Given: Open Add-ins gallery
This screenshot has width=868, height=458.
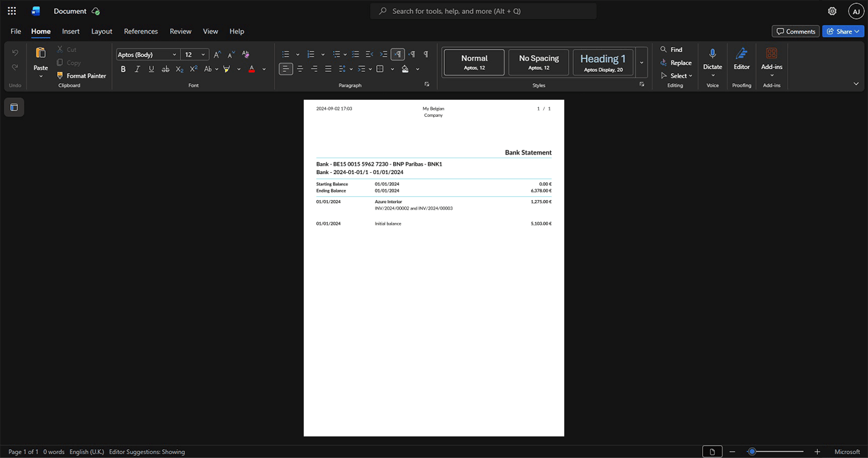Looking at the screenshot, I should pyautogui.click(x=771, y=58).
